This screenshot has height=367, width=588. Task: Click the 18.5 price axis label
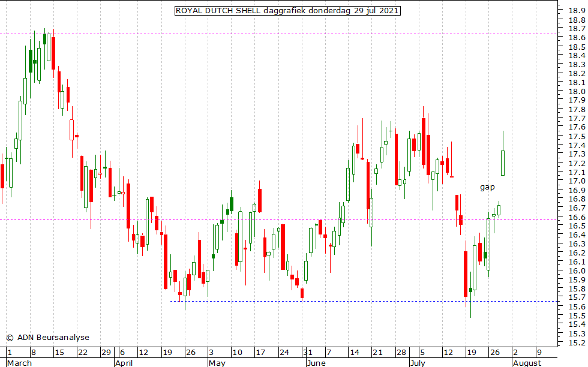pos(577,47)
